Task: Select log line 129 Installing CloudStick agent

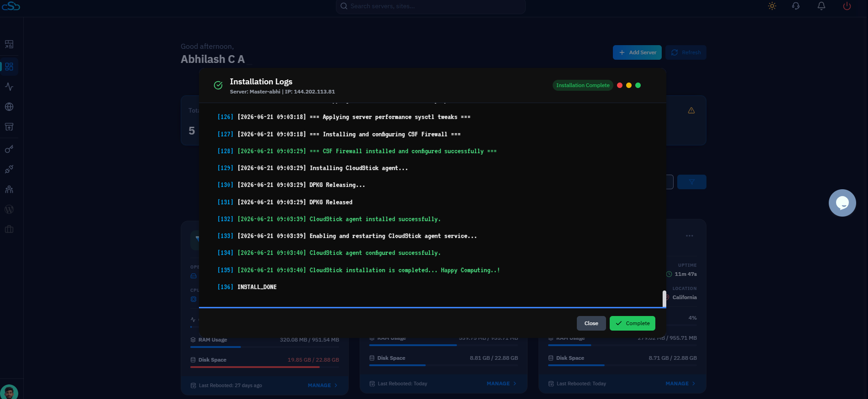Action: coord(313,168)
